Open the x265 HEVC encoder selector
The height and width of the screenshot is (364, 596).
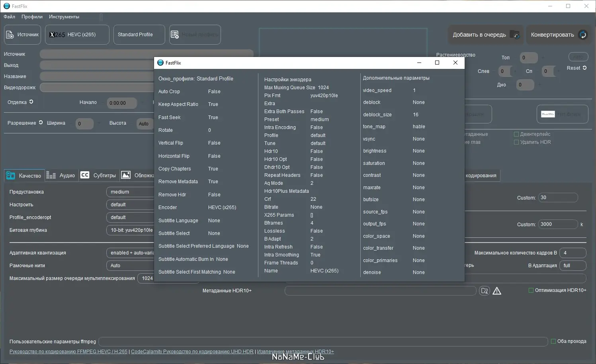pos(77,35)
